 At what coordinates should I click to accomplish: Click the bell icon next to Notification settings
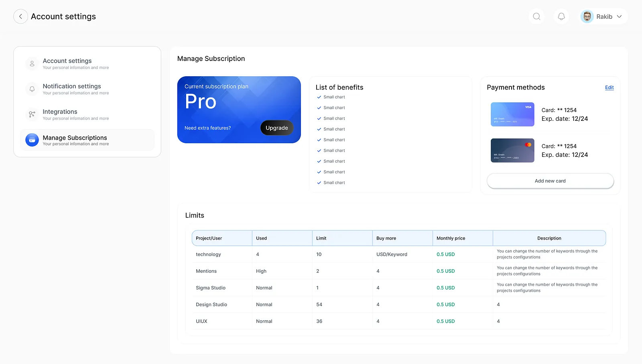pos(32,89)
